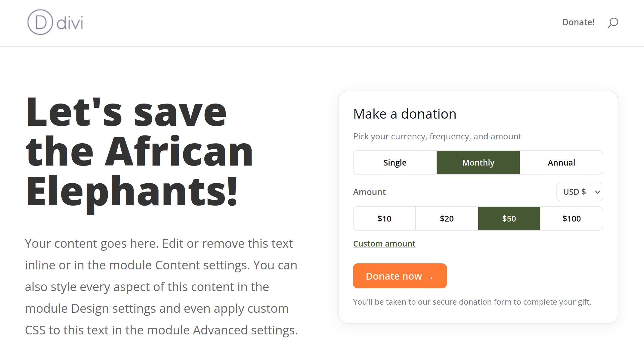
Task: Click the Custom amount link
Action: (384, 244)
